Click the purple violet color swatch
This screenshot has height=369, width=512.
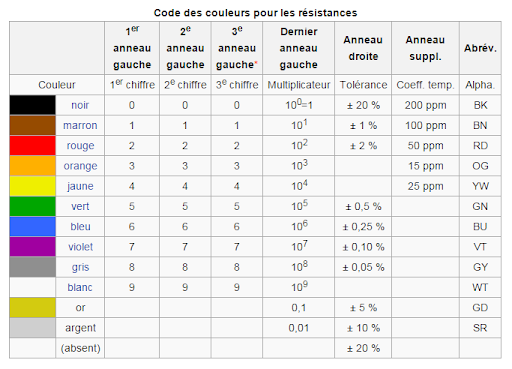coord(32,247)
